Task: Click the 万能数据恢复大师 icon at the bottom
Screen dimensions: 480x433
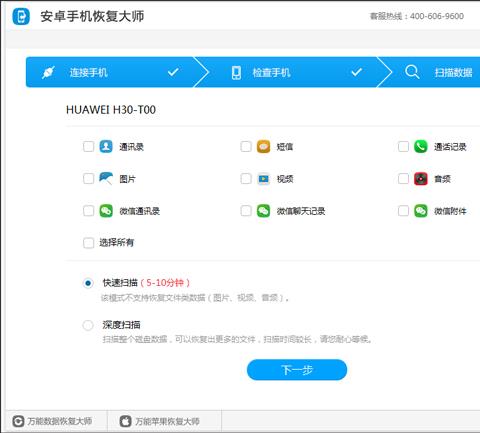Action: (18, 421)
